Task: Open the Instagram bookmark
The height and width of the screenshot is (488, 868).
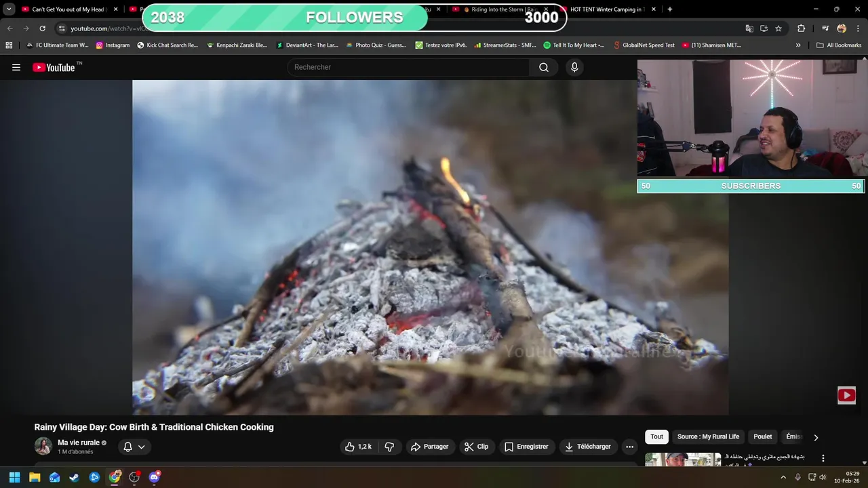Action: pos(113,45)
